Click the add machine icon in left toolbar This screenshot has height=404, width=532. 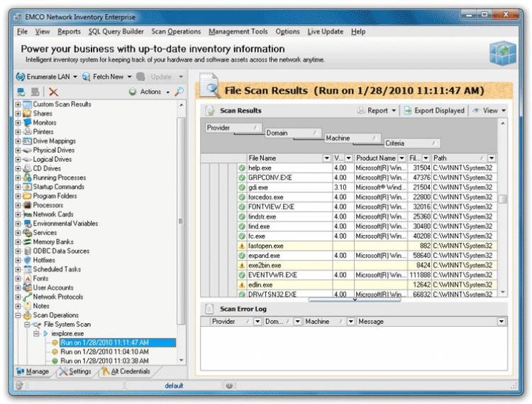click(x=21, y=92)
